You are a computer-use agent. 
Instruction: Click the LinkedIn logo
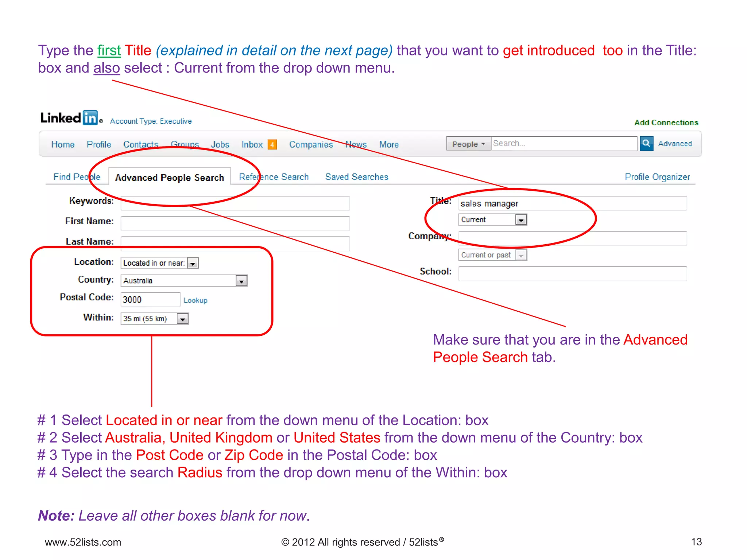pos(69,118)
